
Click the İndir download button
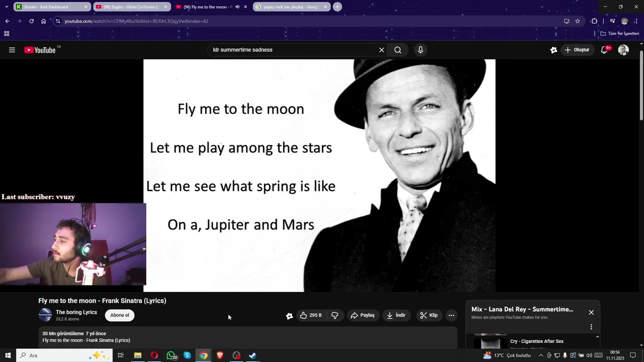coord(396,315)
